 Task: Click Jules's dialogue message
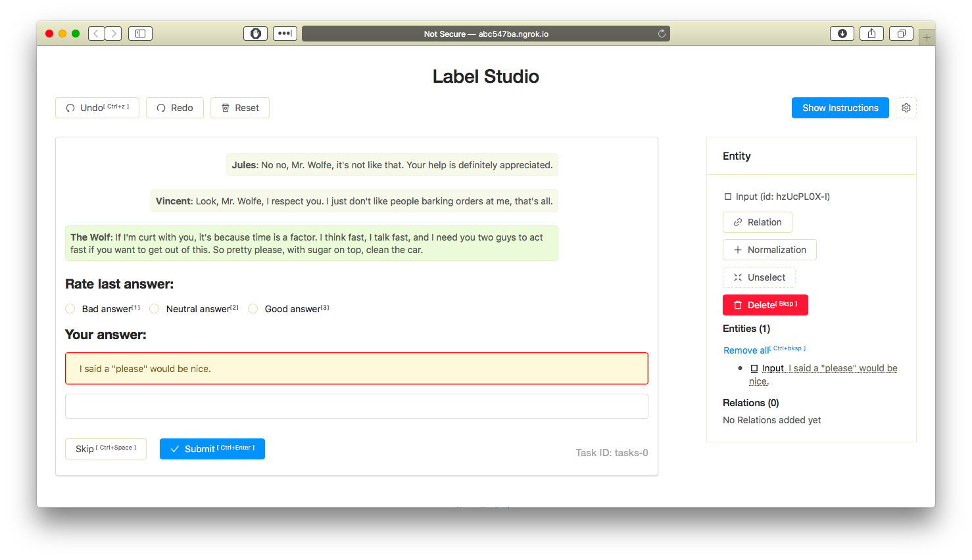tap(393, 165)
